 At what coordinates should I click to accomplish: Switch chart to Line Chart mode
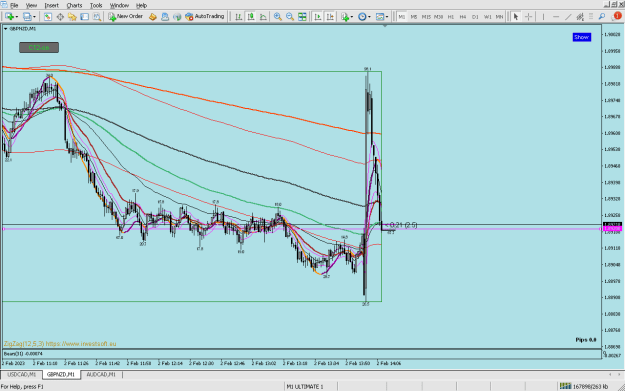(263, 16)
